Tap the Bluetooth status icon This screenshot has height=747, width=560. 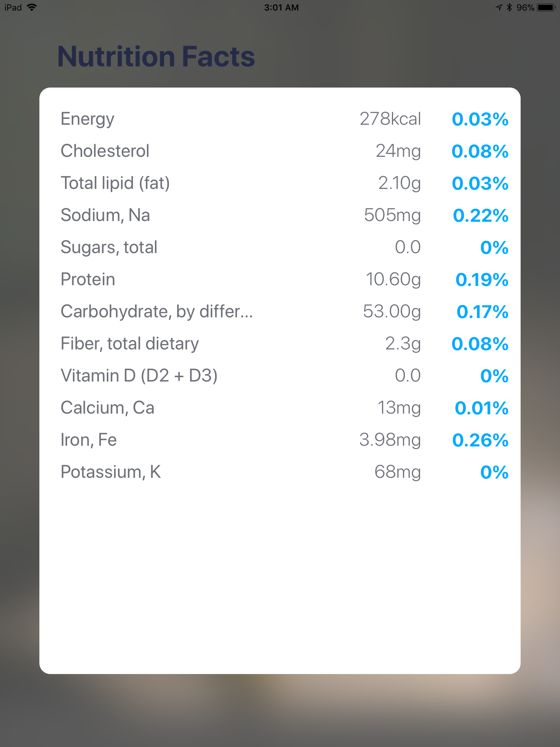tap(509, 7)
